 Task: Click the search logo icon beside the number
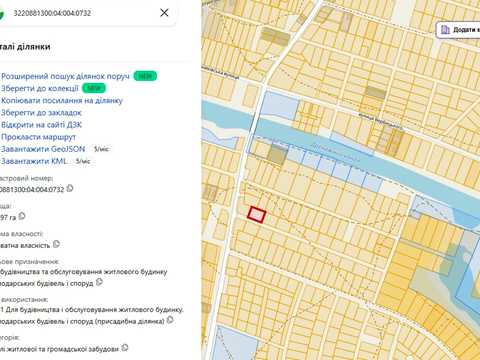click(x=1, y=13)
